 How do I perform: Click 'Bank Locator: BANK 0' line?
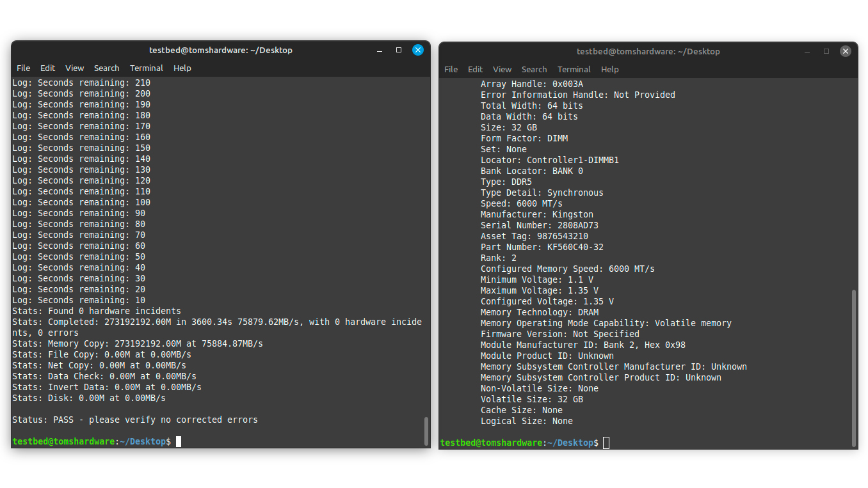pyautogui.click(x=532, y=171)
